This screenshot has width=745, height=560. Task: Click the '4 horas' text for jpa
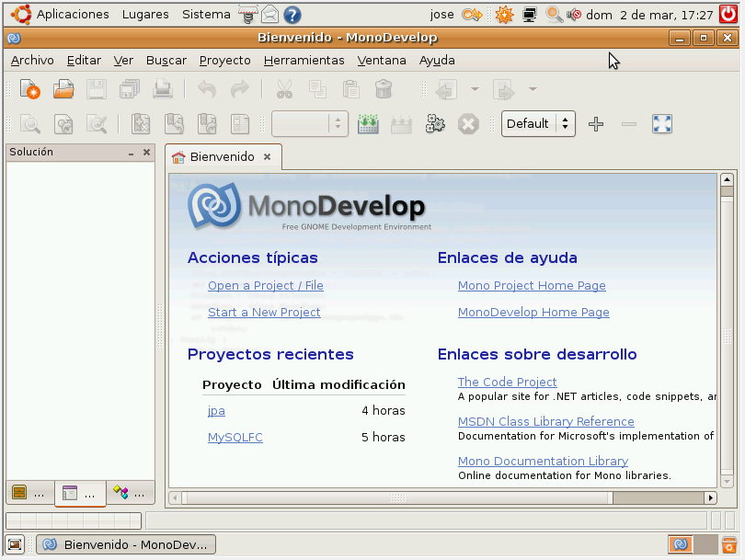click(x=384, y=410)
